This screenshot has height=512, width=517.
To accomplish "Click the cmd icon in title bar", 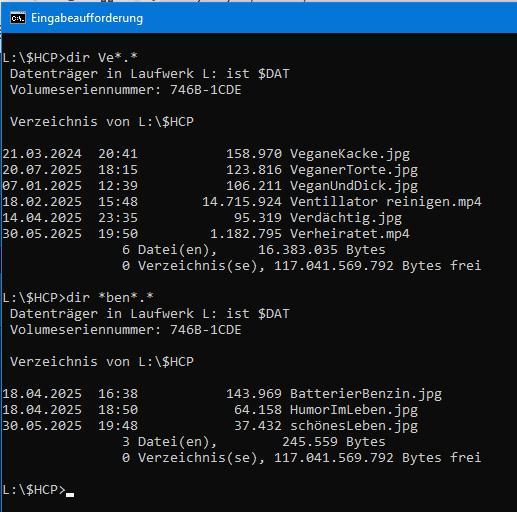I will tap(18, 18).
